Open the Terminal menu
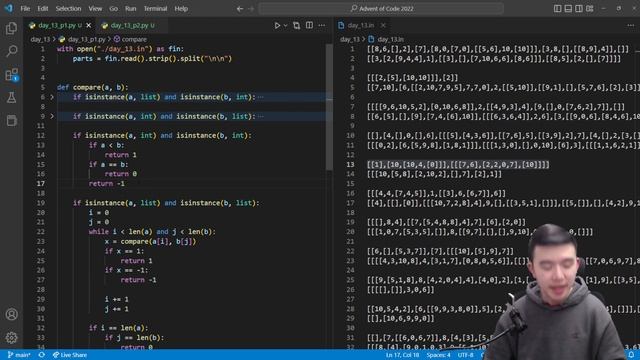 155,9
